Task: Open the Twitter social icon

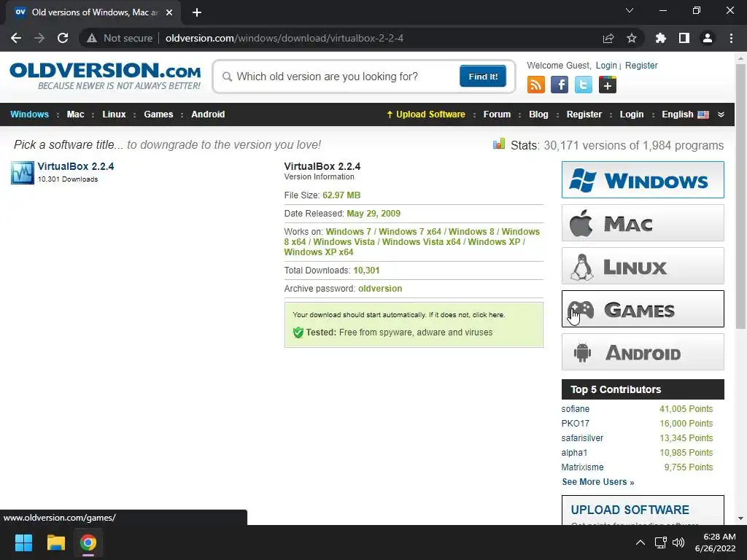Action: (583, 85)
